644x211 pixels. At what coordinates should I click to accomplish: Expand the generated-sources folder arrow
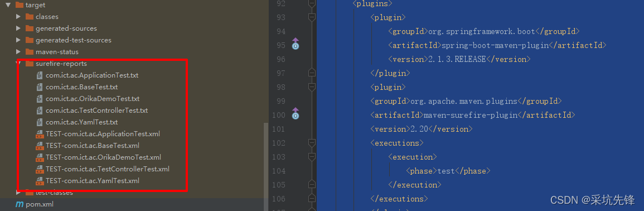pyautogui.click(x=18, y=28)
